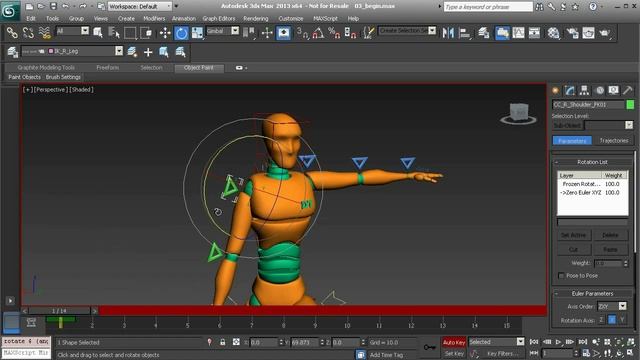Open the Edit menu
This screenshot has width=640, height=360.
[x=31, y=18]
